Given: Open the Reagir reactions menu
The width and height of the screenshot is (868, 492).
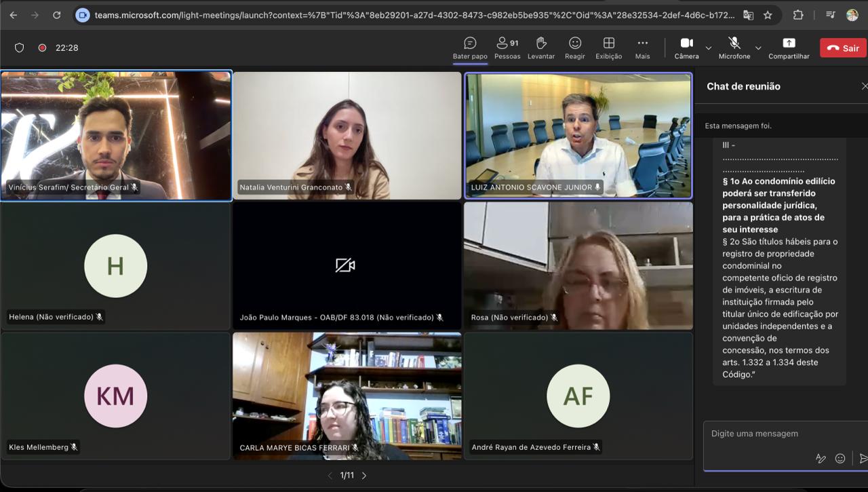Looking at the screenshot, I should 574,48.
